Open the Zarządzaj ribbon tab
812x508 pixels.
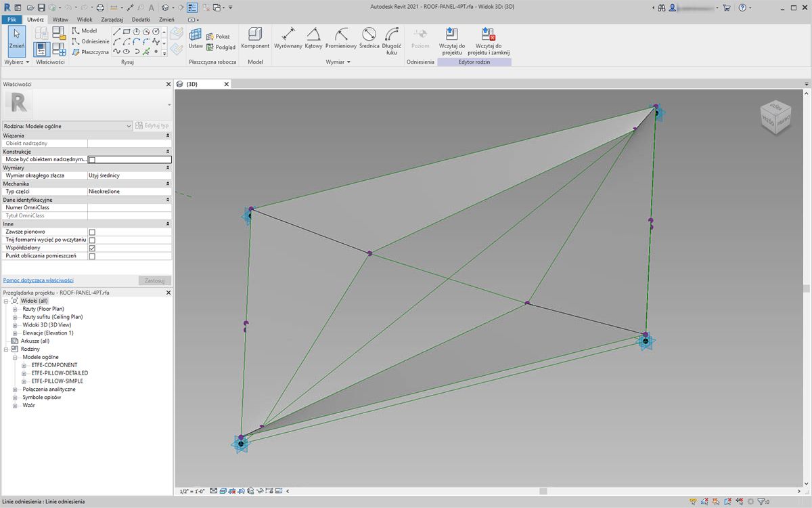[112, 20]
